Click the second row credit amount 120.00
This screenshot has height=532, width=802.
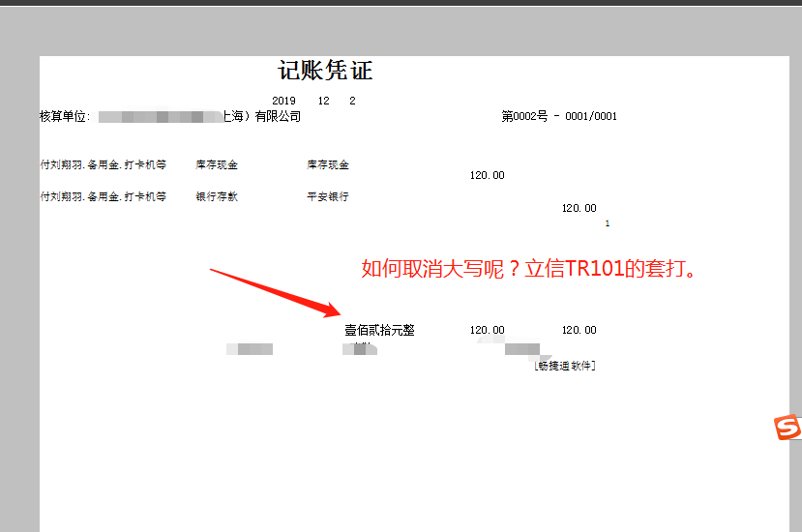(579, 208)
